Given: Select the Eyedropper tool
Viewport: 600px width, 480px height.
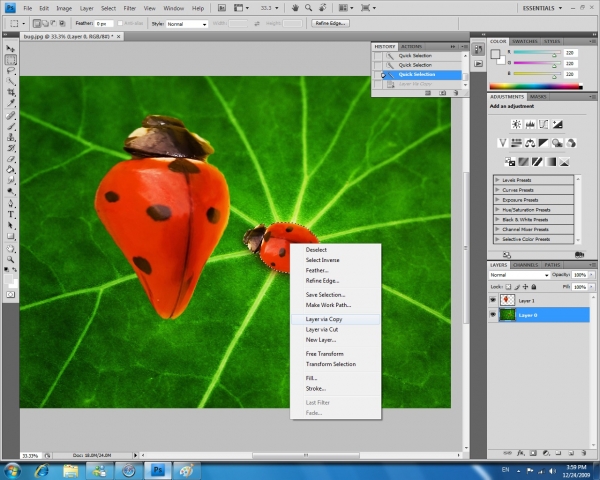Looking at the screenshot, I should point(10,103).
